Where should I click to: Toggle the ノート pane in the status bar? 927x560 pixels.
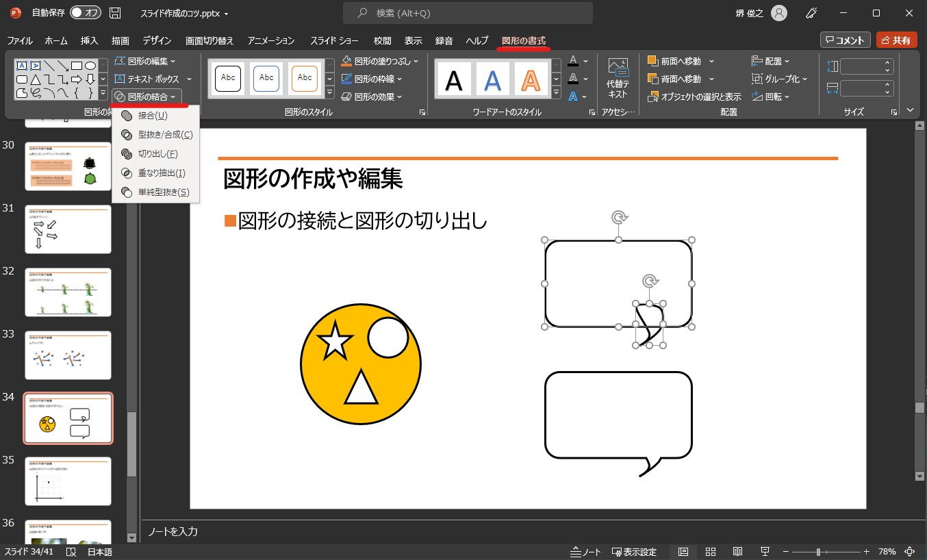(x=586, y=552)
